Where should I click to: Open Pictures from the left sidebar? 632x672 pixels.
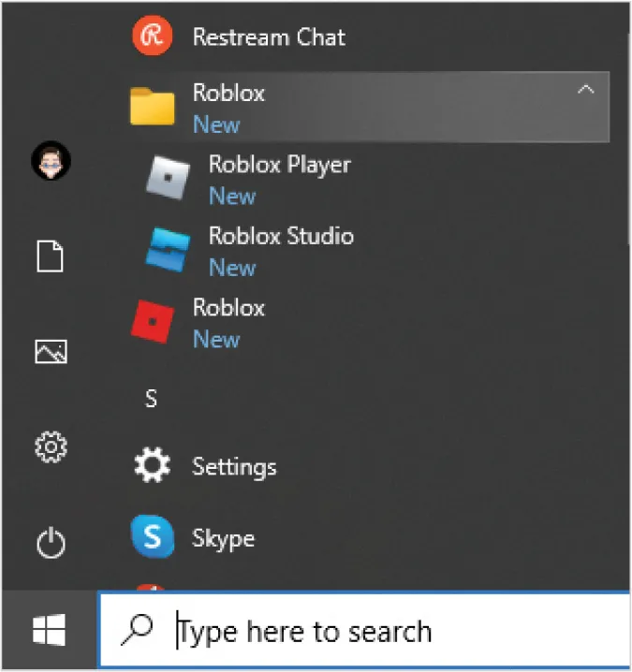(50, 351)
